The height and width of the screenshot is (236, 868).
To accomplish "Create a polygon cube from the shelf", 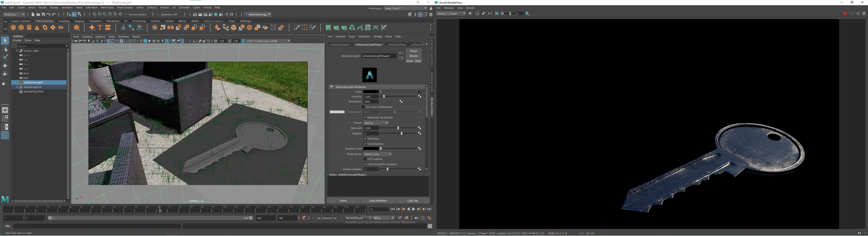I will 21,28.
